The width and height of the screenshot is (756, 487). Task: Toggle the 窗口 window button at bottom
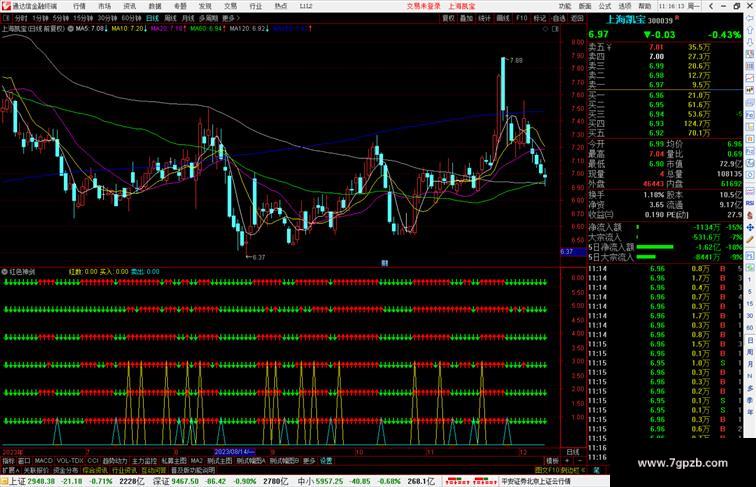pyautogui.click(x=24, y=461)
